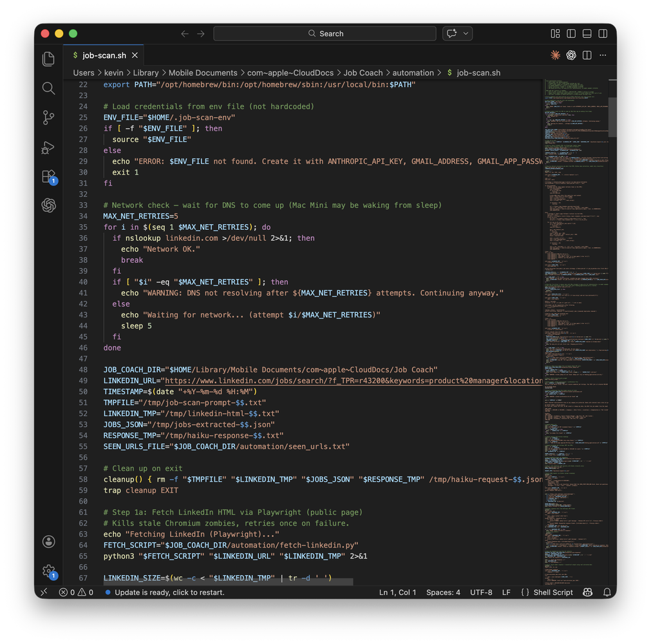Toggle the bottom panel
The width and height of the screenshot is (651, 644).
(x=587, y=33)
